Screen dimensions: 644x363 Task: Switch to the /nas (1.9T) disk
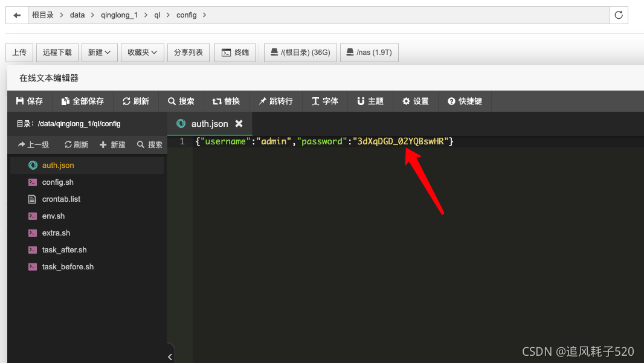coord(369,52)
